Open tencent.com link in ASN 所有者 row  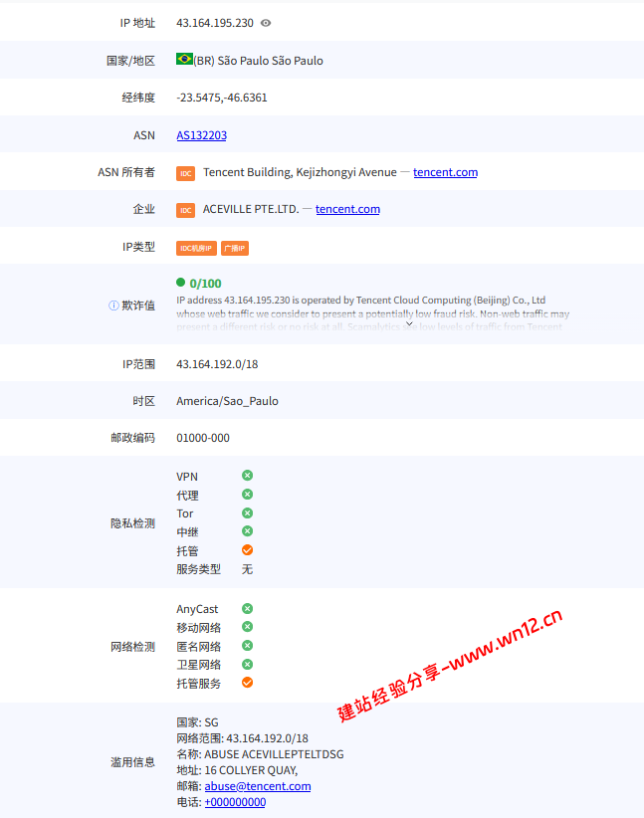click(445, 172)
